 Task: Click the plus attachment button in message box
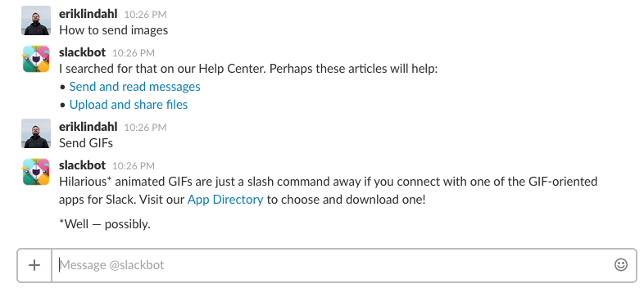click(34, 265)
